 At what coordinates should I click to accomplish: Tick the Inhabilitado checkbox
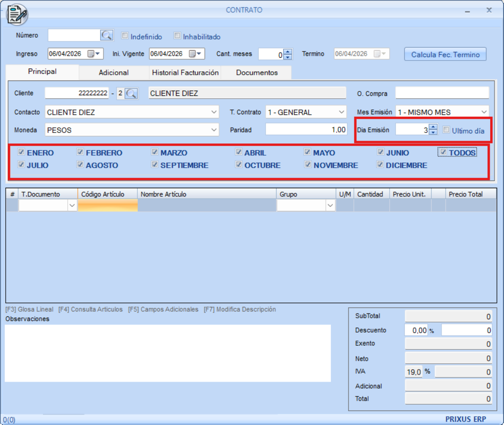point(177,36)
